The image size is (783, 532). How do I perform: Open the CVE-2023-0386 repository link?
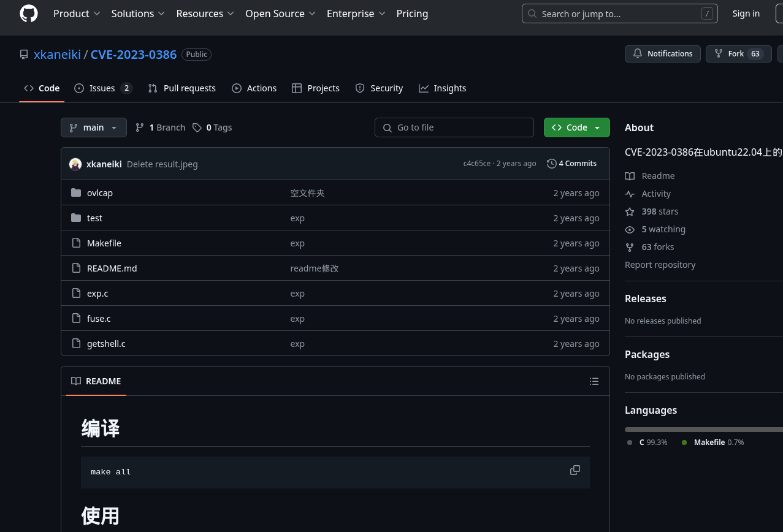tap(134, 55)
